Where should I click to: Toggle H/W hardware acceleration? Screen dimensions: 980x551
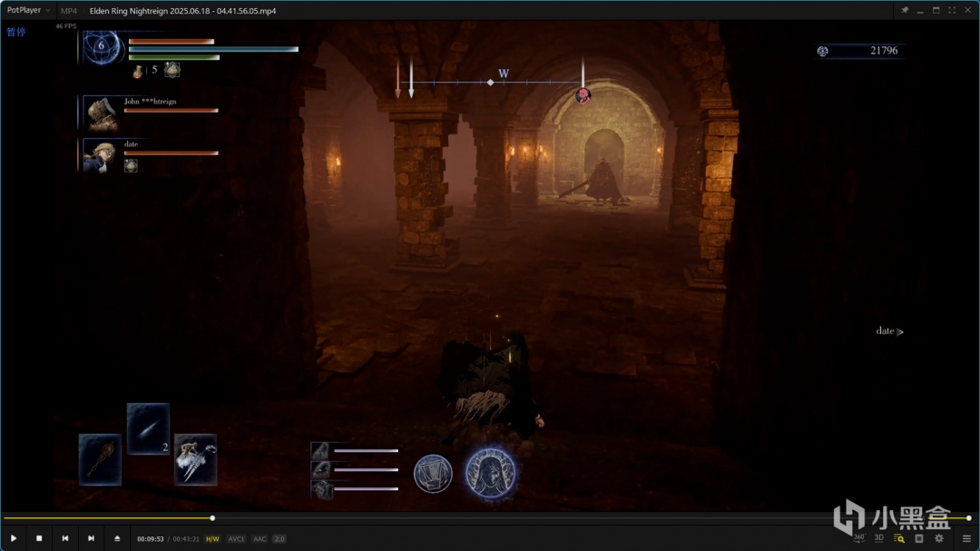coord(212,539)
